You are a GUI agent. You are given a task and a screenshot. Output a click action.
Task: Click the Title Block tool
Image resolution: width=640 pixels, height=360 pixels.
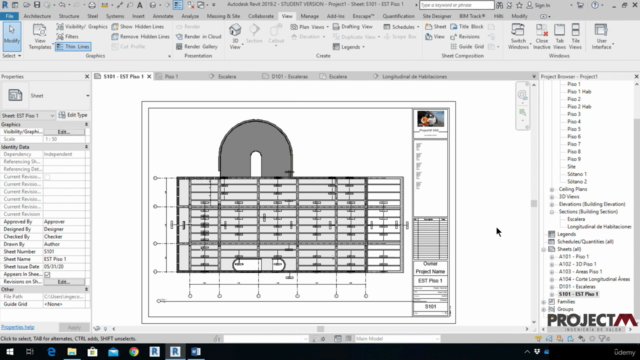[467, 27]
